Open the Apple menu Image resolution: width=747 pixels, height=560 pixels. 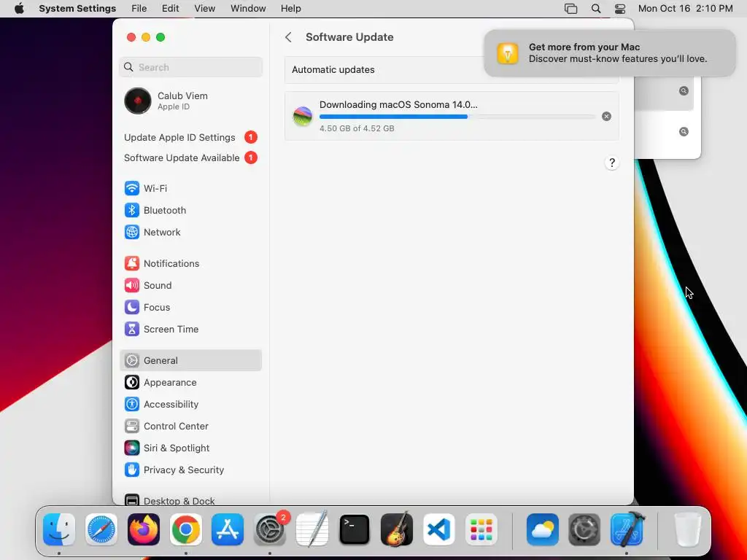19,9
